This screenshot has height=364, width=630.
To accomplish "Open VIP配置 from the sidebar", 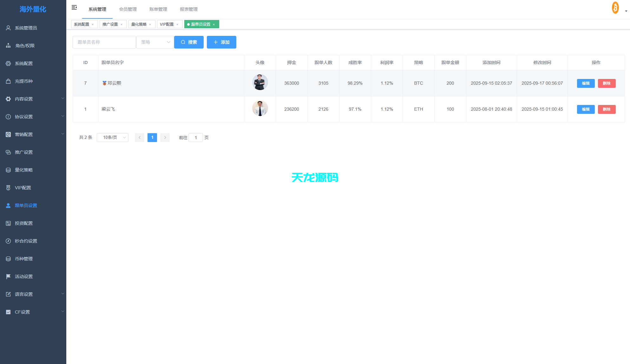I will coord(22,187).
